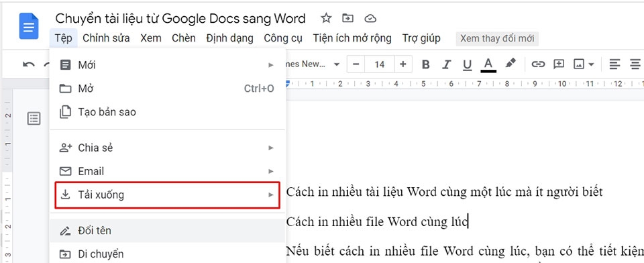Viewport: 644px width, 263px height.
Task: Expand the Email submenu arrow
Action: point(270,171)
